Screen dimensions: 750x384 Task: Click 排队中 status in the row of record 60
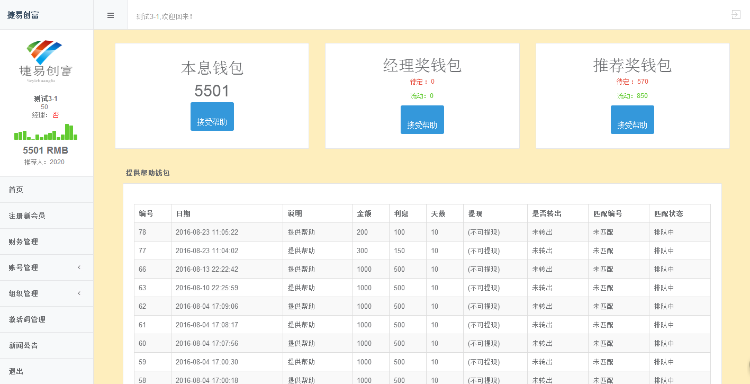[664, 343]
